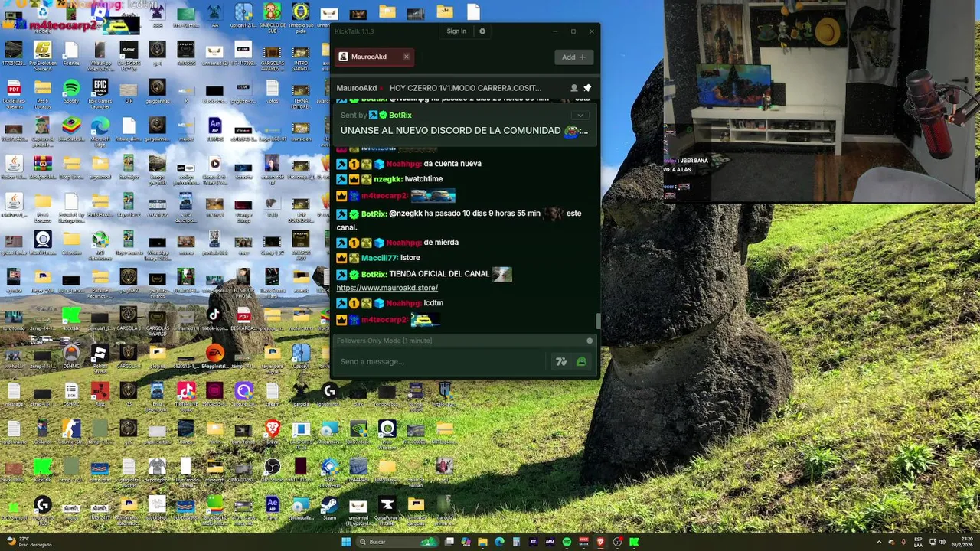Select Guidelines-Streams PDF desktop icon
The image size is (980, 551).
pos(14,92)
